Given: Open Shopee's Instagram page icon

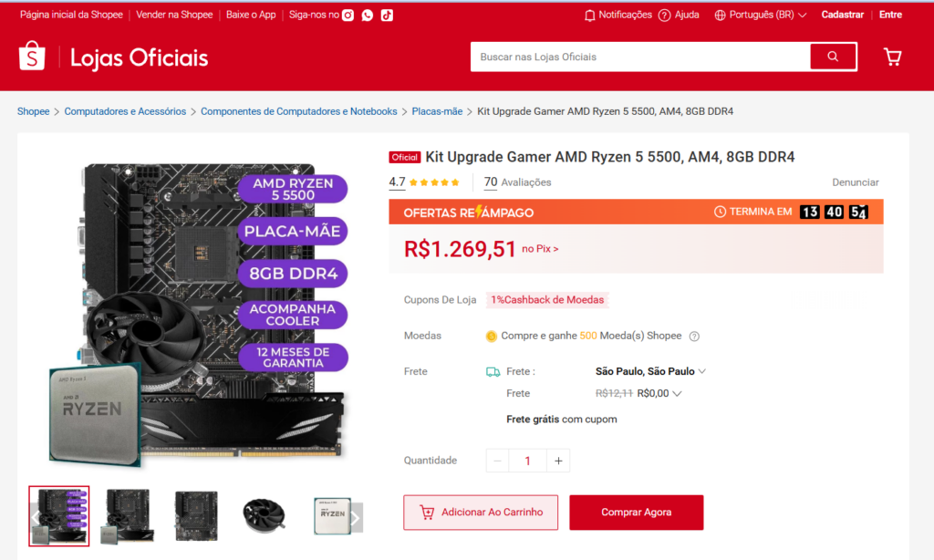Looking at the screenshot, I should point(348,15).
